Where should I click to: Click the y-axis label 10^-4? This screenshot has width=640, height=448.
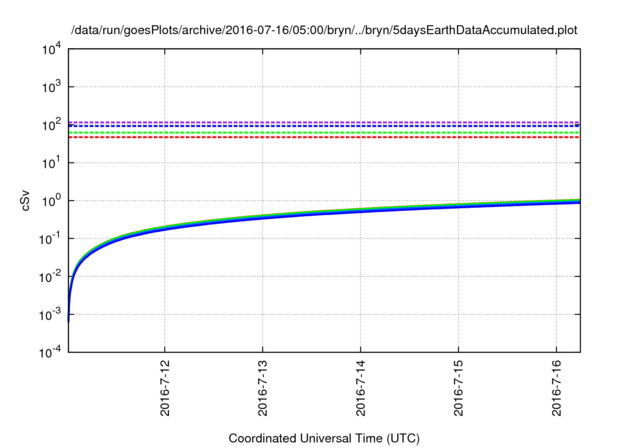50,352
